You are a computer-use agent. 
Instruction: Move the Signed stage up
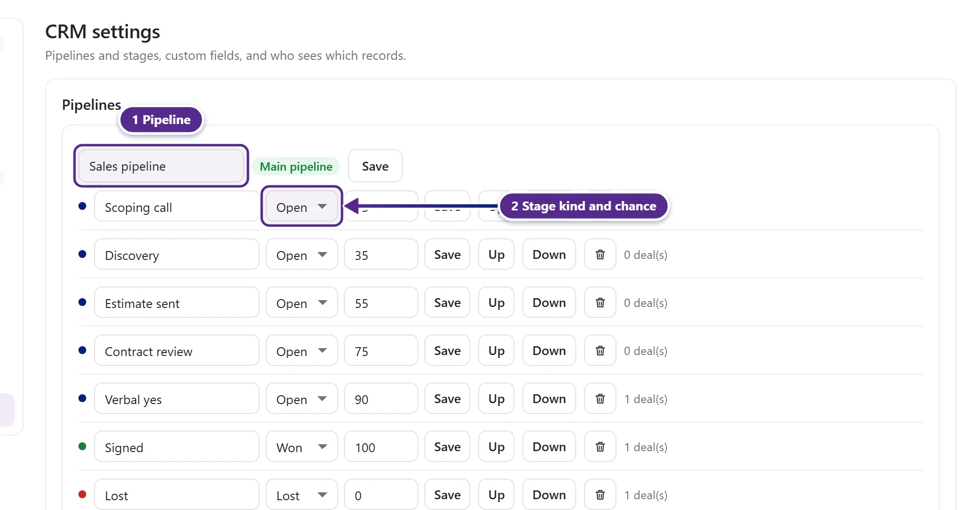click(x=496, y=447)
